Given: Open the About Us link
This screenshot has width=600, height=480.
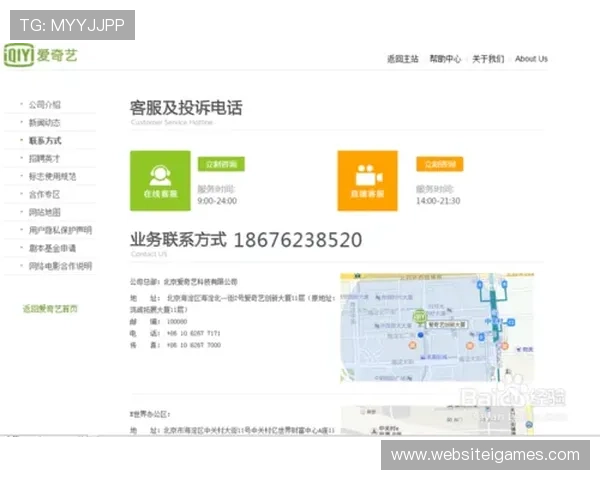Looking at the screenshot, I should point(531,59).
